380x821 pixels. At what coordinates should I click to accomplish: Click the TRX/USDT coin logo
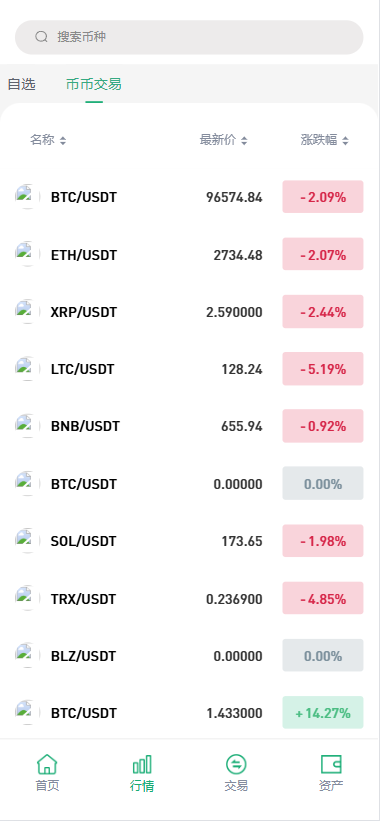(27, 597)
